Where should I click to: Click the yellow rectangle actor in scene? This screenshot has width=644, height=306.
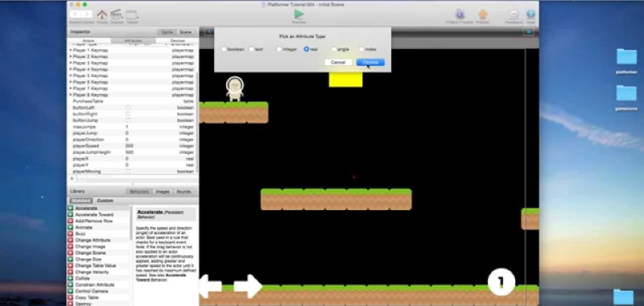point(346,80)
